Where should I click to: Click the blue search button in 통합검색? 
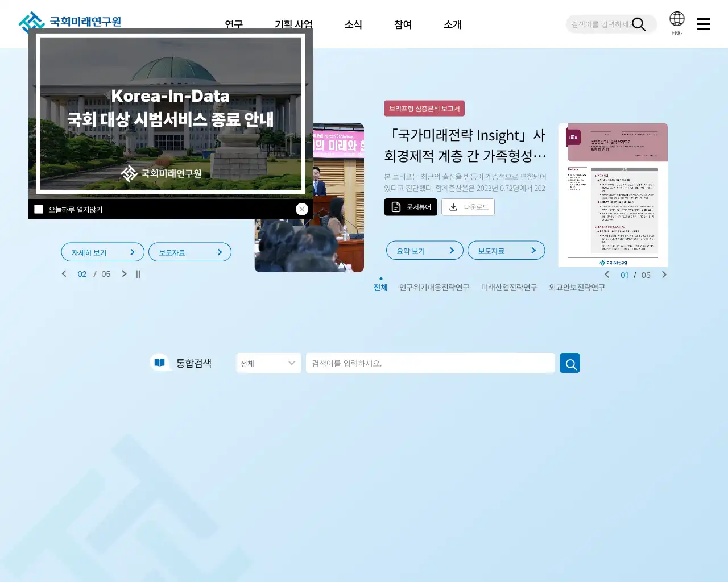(570, 363)
